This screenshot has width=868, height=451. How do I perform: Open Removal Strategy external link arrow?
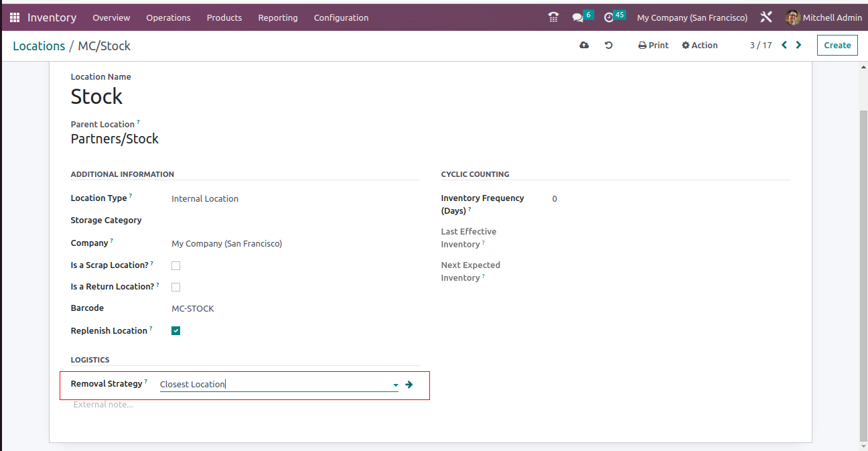click(409, 385)
